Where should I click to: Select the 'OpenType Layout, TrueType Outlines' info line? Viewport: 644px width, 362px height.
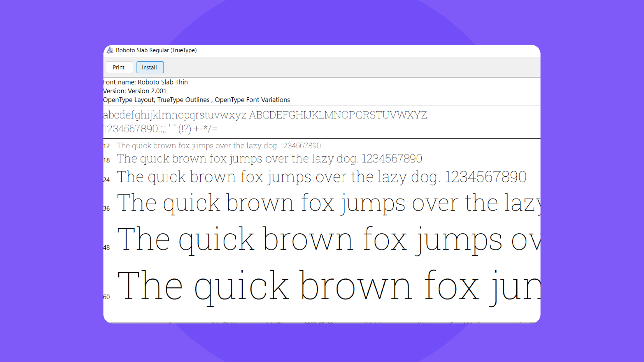click(197, 100)
